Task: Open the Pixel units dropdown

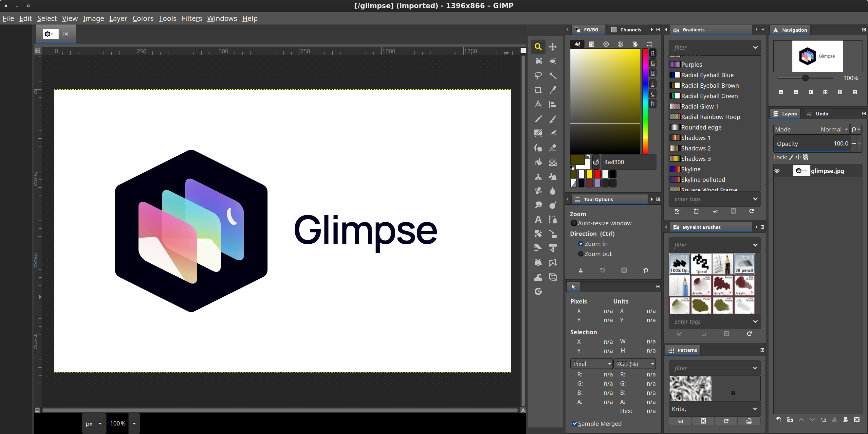Action: (591, 364)
